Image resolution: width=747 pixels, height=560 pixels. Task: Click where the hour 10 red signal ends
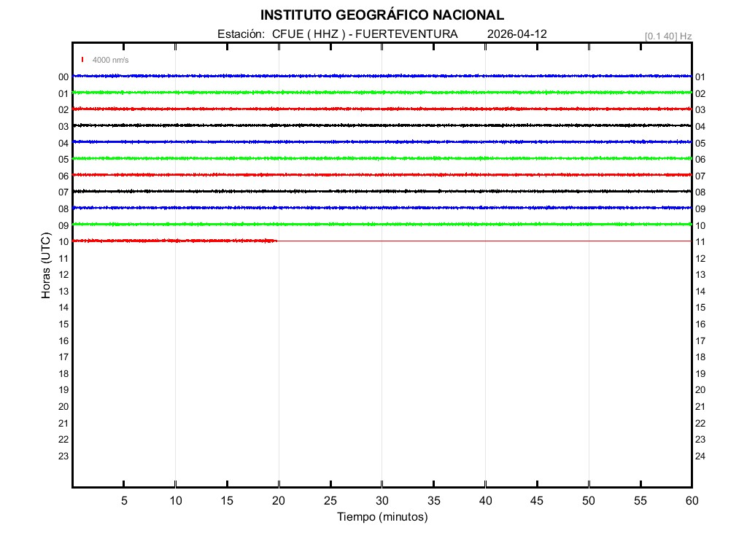click(276, 241)
